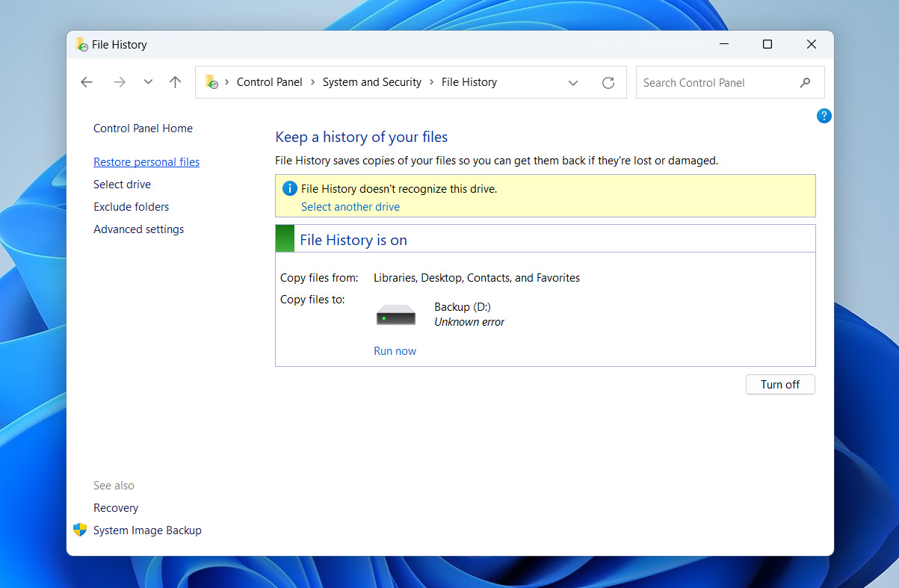Click 'Libraries, Desktop, Contacts, and Favorites' text
Viewport: 899px width, 588px height.
[477, 278]
